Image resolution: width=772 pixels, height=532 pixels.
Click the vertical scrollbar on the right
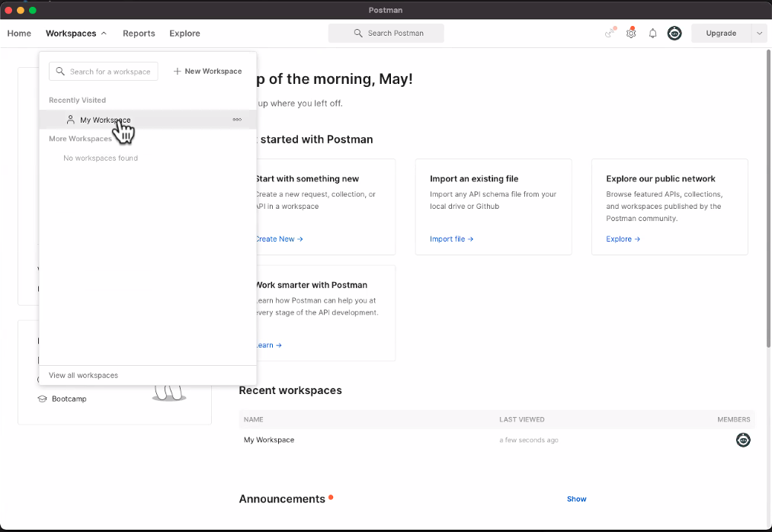coord(768,198)
